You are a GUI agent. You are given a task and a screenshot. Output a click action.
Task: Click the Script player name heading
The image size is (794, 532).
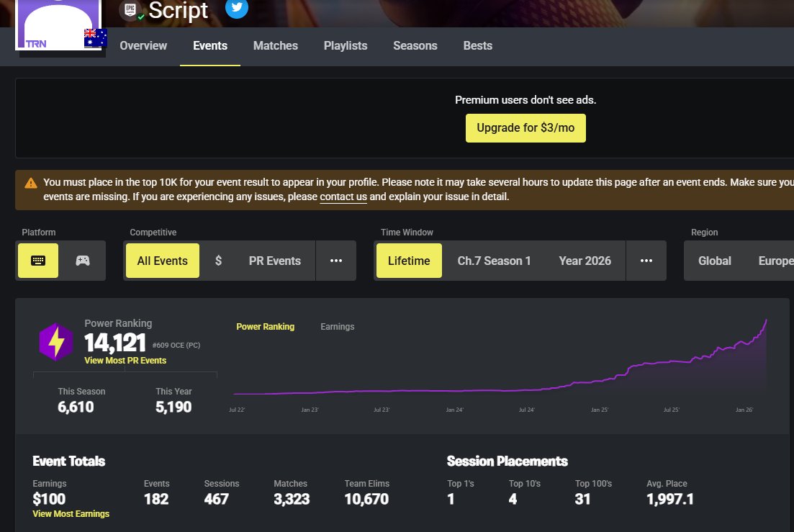[x=179, y=10]
